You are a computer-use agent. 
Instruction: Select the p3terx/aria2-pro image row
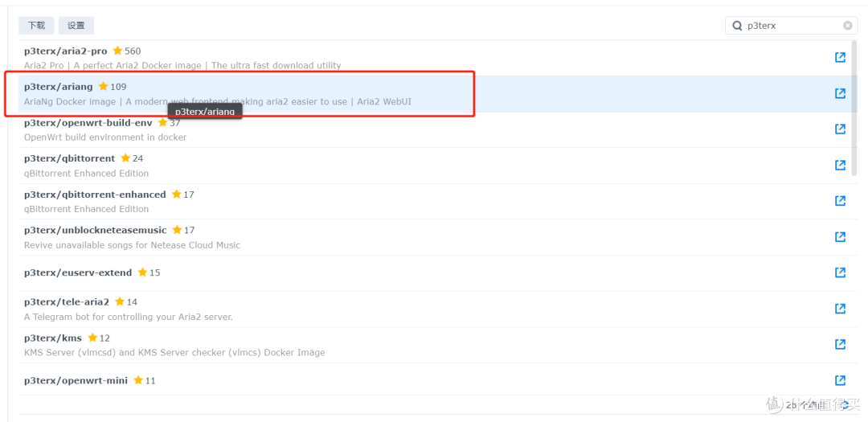point(402,58)
